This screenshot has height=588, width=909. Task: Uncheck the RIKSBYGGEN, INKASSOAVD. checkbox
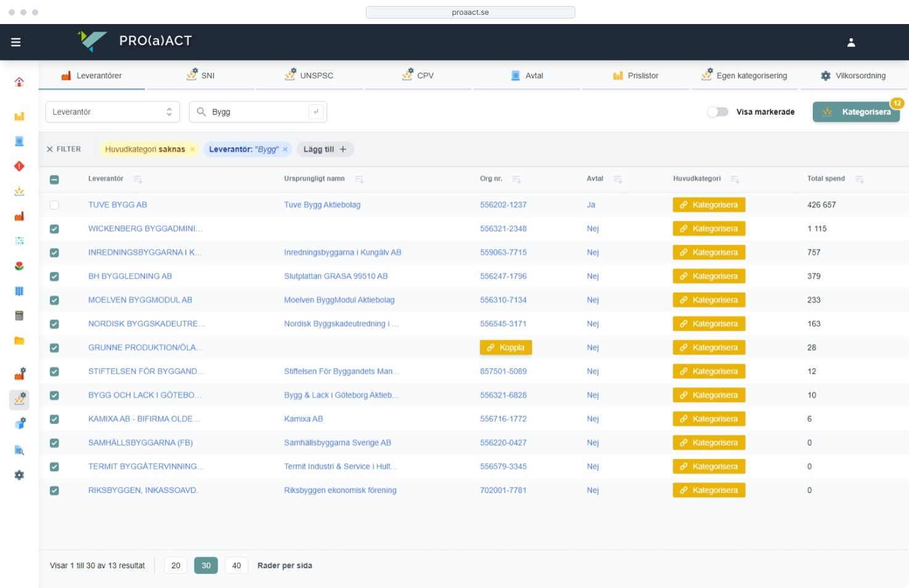point(54,491)
